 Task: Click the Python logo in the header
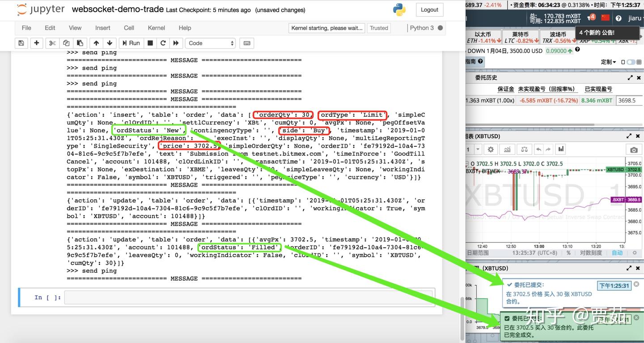(x=399, y=9)
